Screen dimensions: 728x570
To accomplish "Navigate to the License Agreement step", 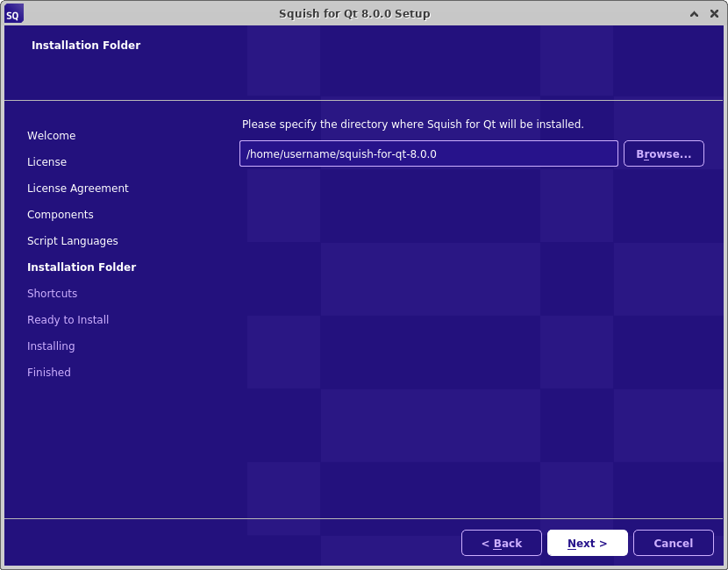I will [78, 188].
